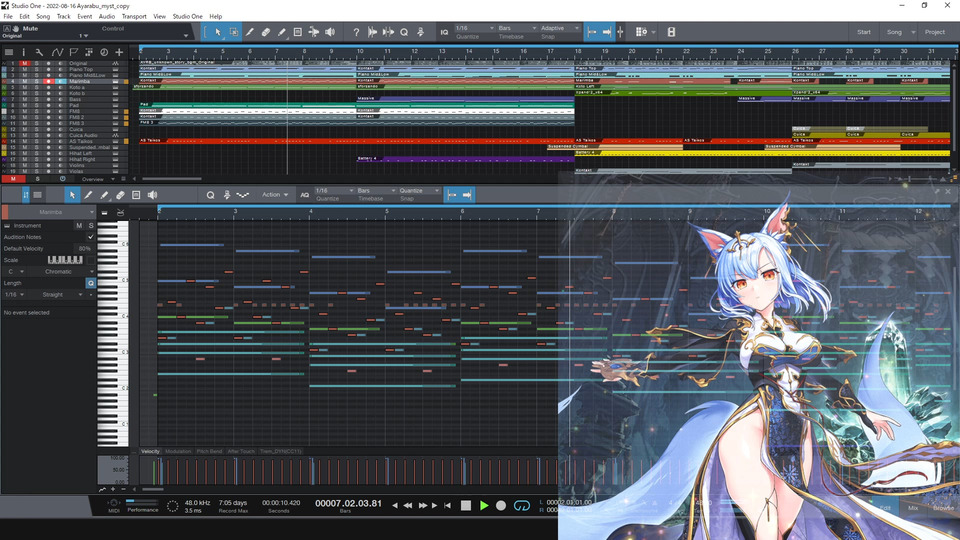Expand the Song page dropdown arrow
Screen dimensions: 960x540
[x=913, y=32]
